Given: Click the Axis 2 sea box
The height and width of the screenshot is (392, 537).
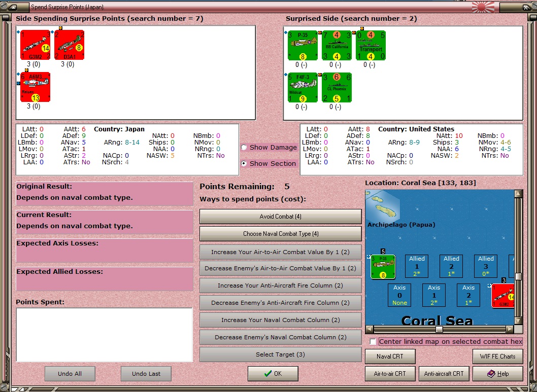Looking at the screenshot, I should [468, 295].
